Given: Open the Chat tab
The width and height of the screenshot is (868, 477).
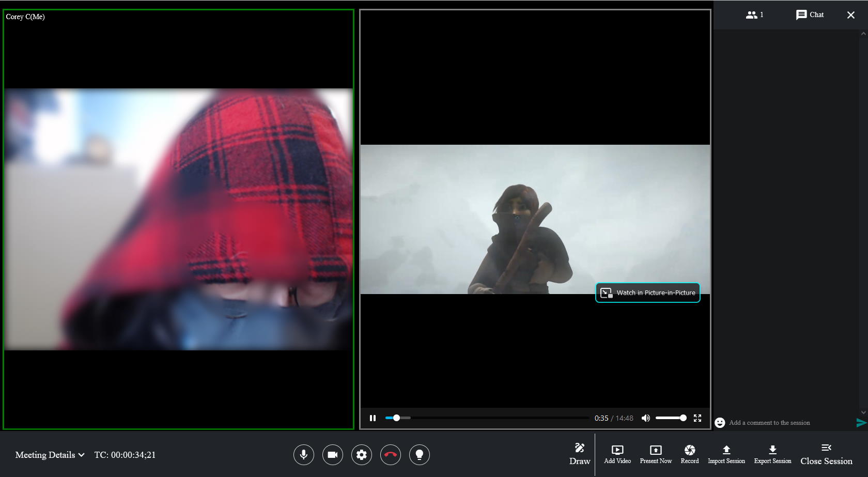Looking at the screenshot, I should 810,15.
